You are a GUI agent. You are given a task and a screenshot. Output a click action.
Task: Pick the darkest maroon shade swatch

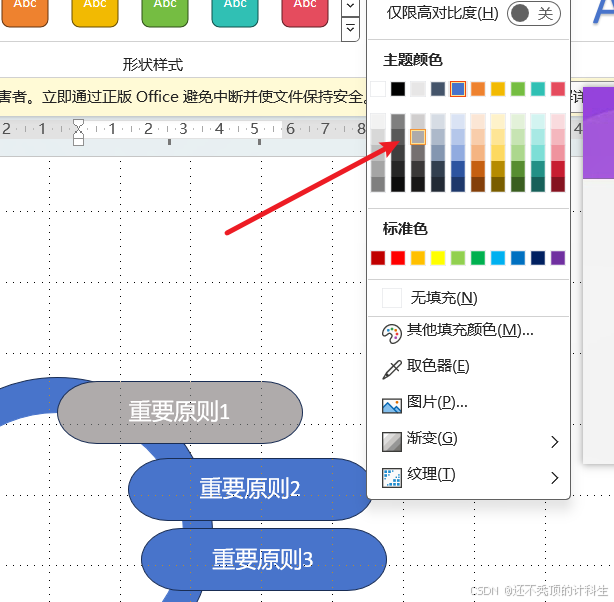pos(558,184)
